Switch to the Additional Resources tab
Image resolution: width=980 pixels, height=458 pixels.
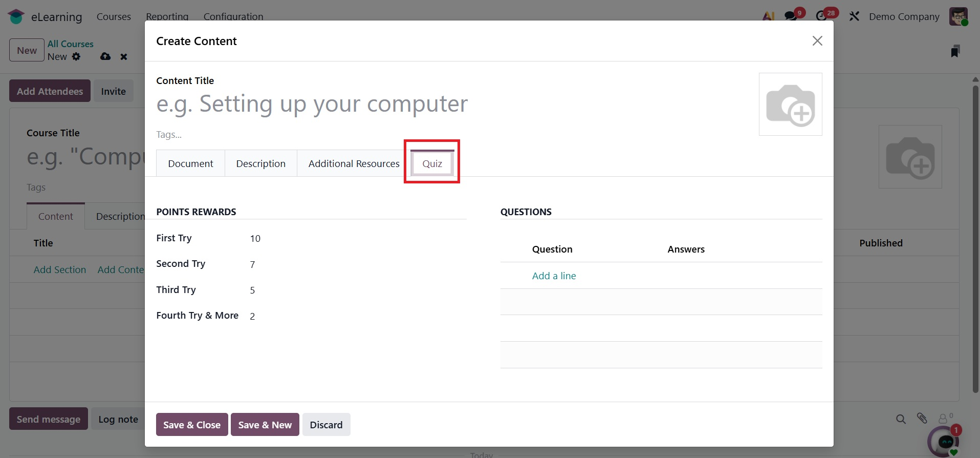(x=354, y=163)
